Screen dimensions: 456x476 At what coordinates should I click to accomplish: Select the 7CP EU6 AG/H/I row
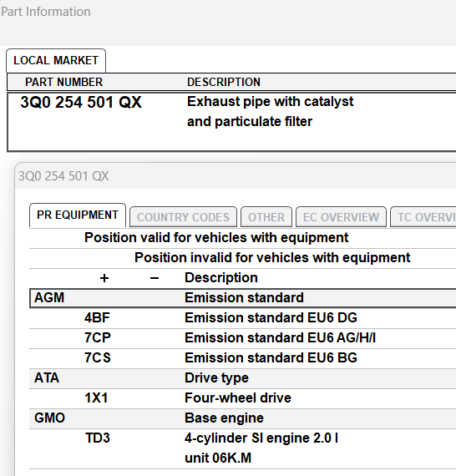pos(243,338)
